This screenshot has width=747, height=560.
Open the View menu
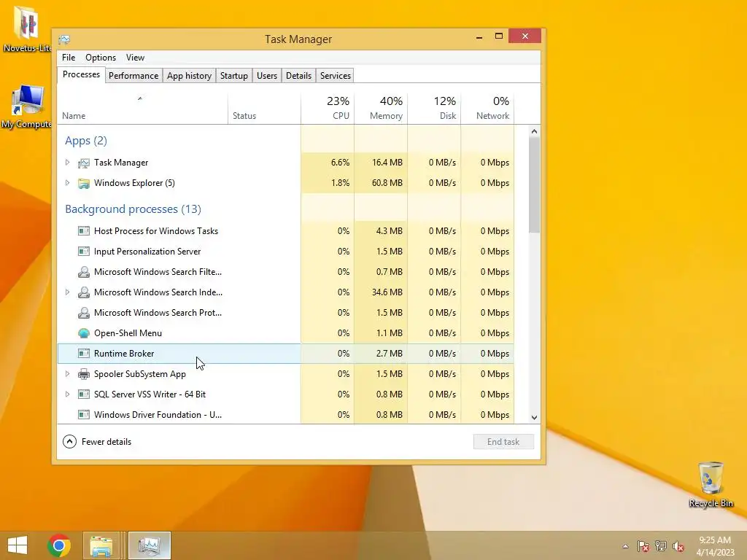pos(135,58)
